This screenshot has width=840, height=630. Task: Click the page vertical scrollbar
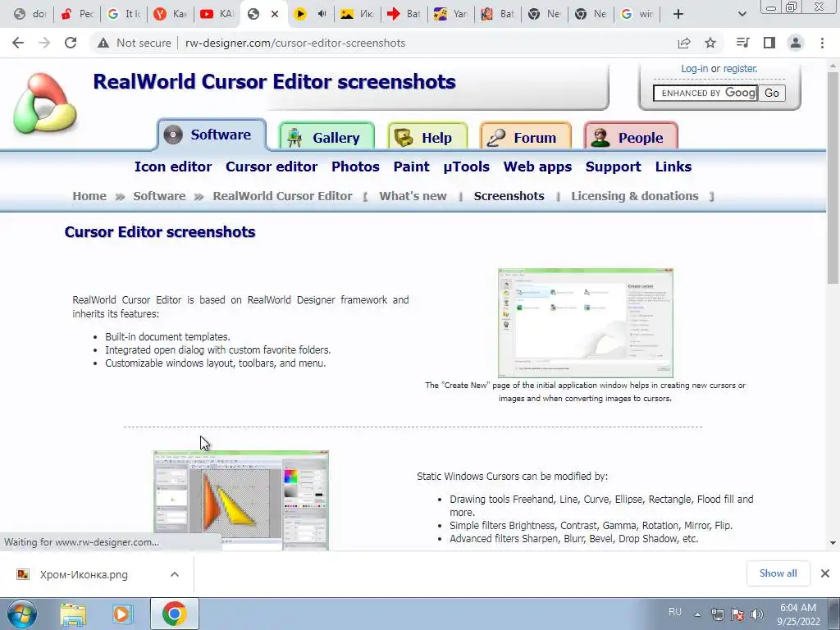coord(833,178)
